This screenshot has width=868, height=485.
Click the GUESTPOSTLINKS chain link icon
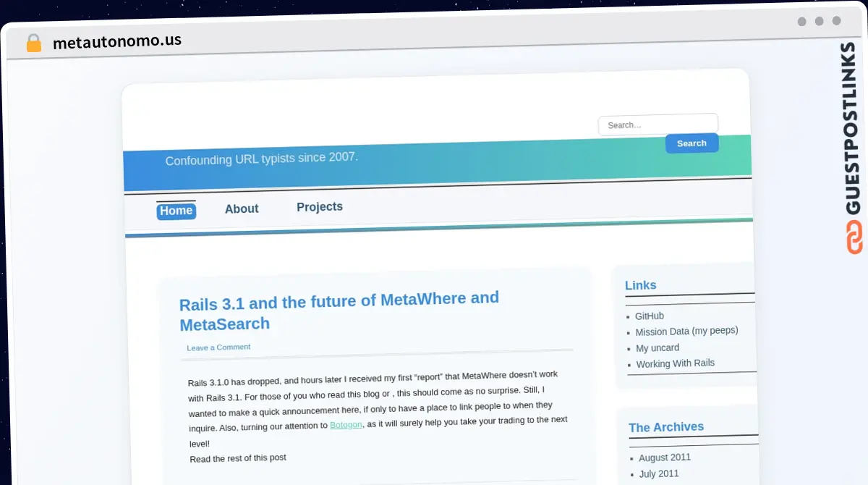854,236
